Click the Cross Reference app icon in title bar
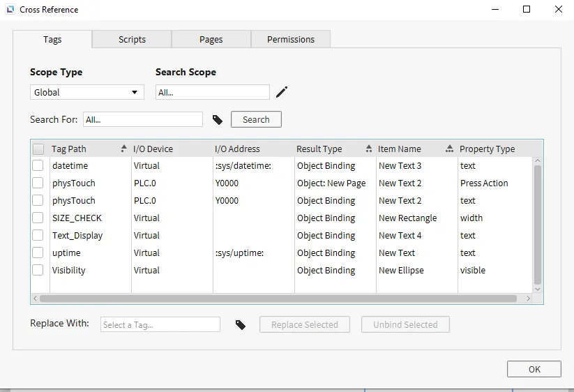574x392 pixels. pos(10,10)
